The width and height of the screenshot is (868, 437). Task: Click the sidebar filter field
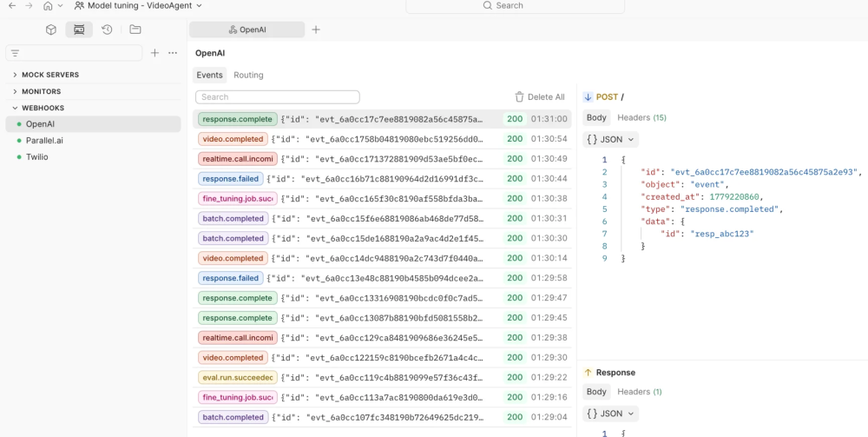(74, 53)
